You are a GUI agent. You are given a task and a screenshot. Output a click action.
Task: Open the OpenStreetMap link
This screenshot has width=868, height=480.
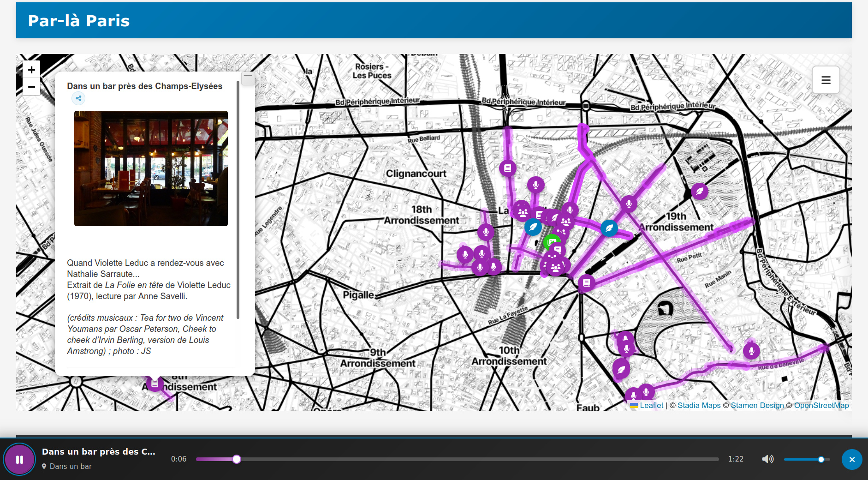tap(821, 405)
